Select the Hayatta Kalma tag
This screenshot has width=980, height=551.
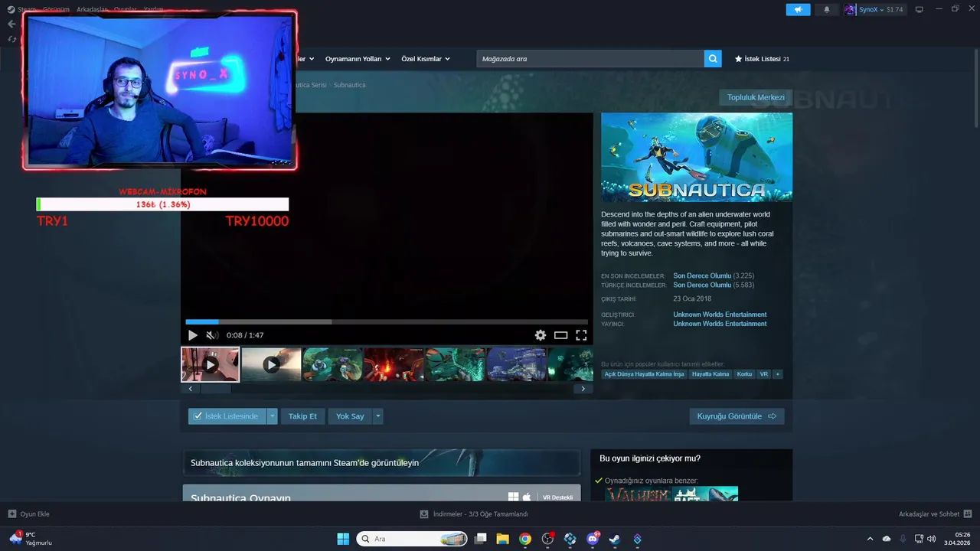[710, 374]
